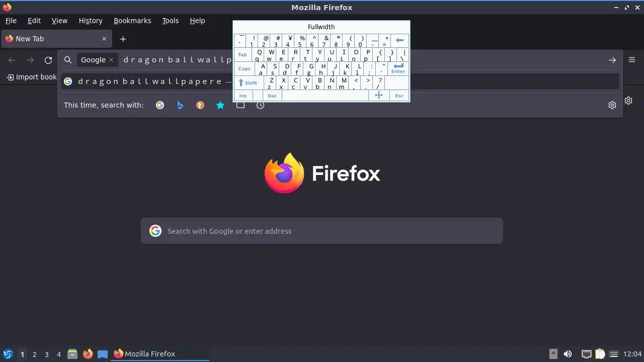Click the show desktop icon in taskbar
644x362 pixels.
[103, 354]
